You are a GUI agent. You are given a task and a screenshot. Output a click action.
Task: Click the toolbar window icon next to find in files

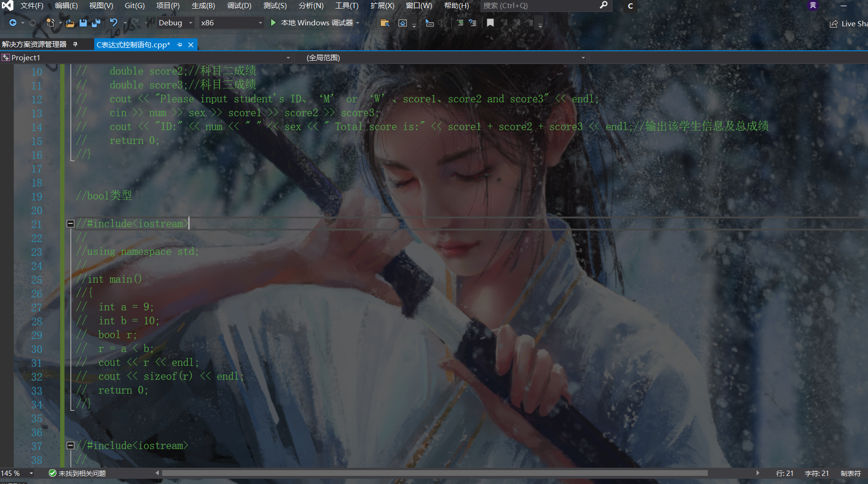pyautogui.click(x=403, y=23)
